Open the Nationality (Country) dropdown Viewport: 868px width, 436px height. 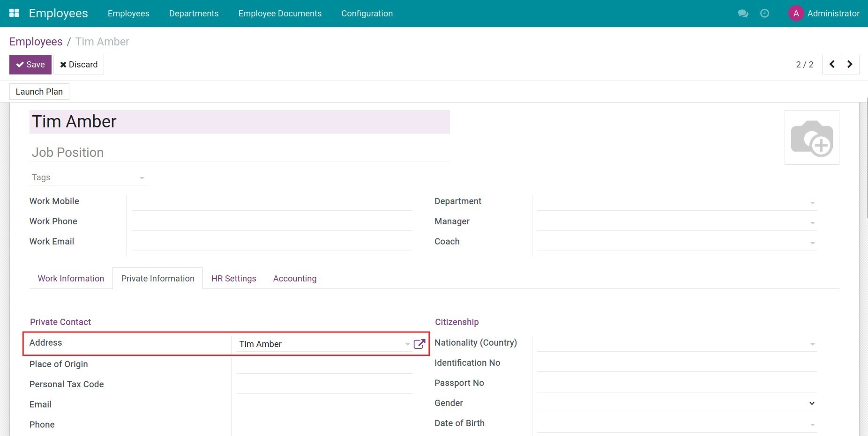click(x=812, y=344)
